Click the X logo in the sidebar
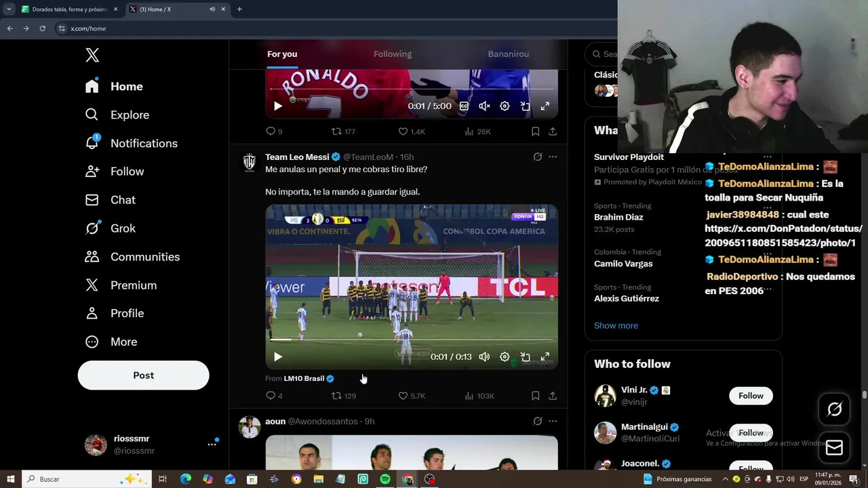 92,56
